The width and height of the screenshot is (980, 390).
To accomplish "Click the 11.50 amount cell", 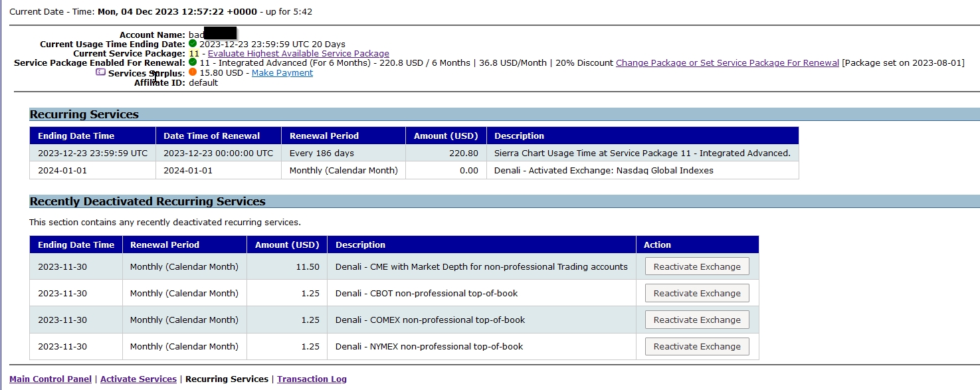I will (x=287, y=266).
